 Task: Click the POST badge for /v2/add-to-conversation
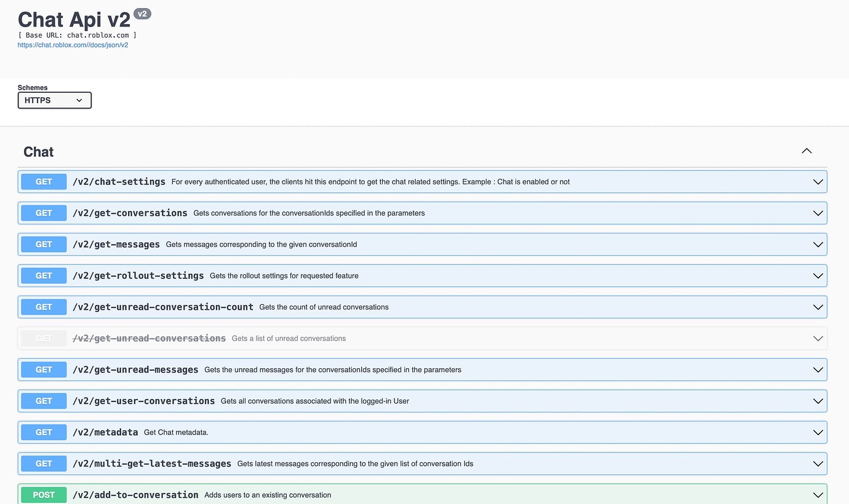tap(44, 495)
